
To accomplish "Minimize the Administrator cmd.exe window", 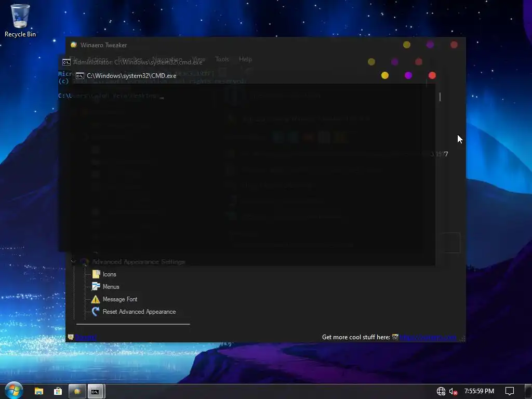I will tap(371, 62).
